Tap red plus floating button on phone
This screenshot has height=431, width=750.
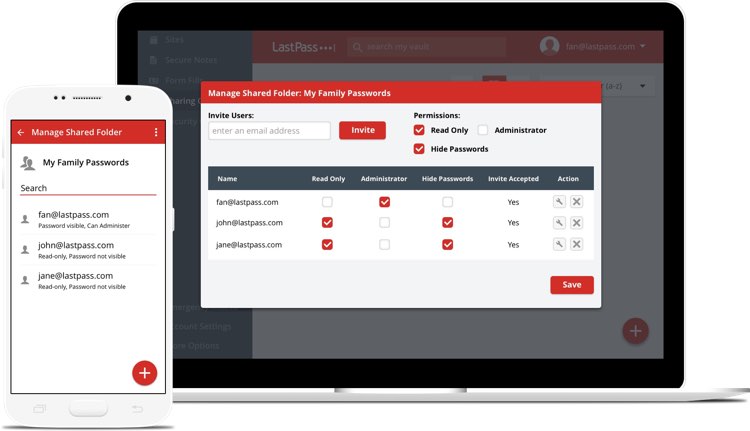145,373
